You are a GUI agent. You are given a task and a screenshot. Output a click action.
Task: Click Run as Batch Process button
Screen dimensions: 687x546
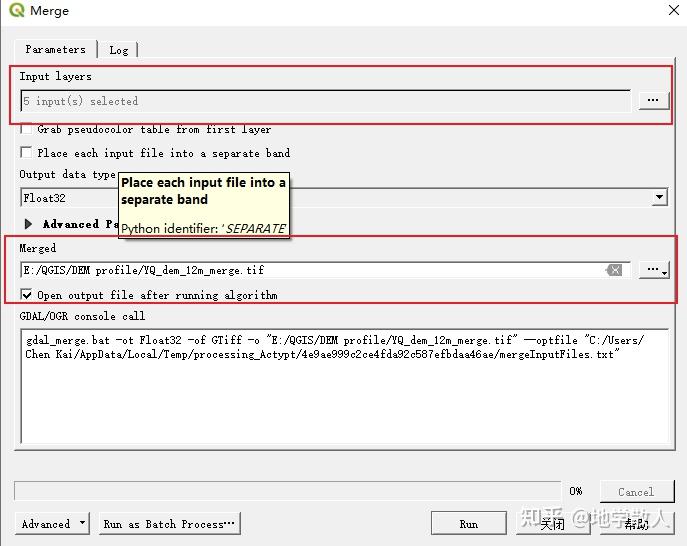point(170,524)
